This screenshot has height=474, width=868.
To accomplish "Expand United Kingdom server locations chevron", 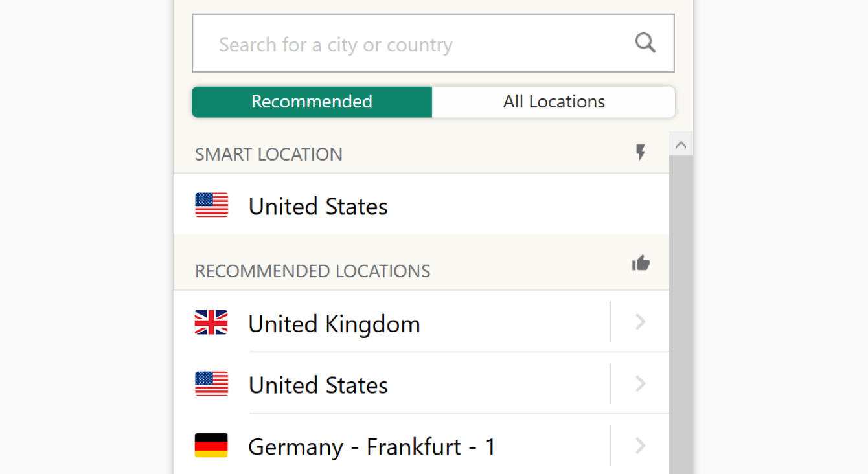I will [640, 322].
